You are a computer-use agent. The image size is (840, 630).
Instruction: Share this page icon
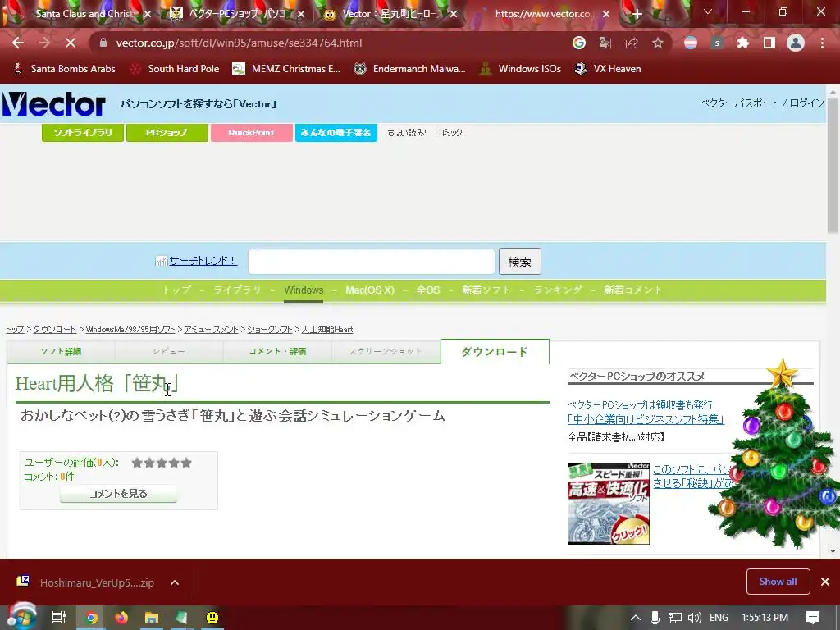(x=631, y=43)
